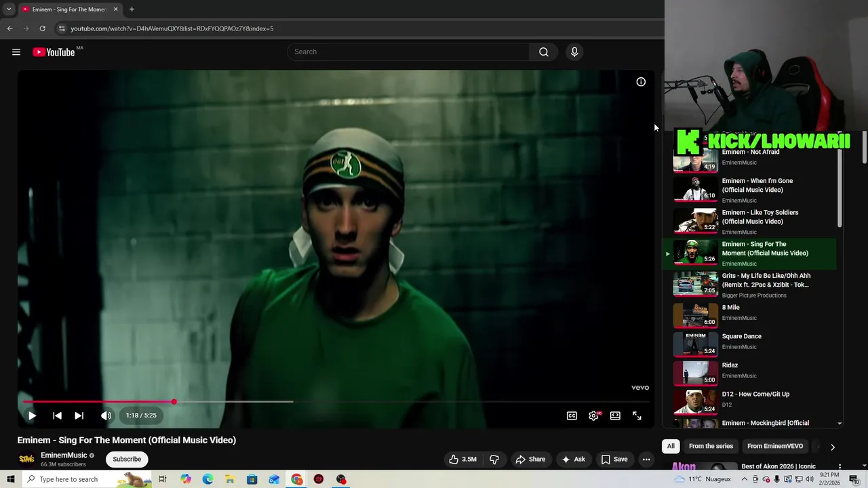Show more filter chips with right arrow
This screenshot has width=868, height=488.
(x=832, y=447)
